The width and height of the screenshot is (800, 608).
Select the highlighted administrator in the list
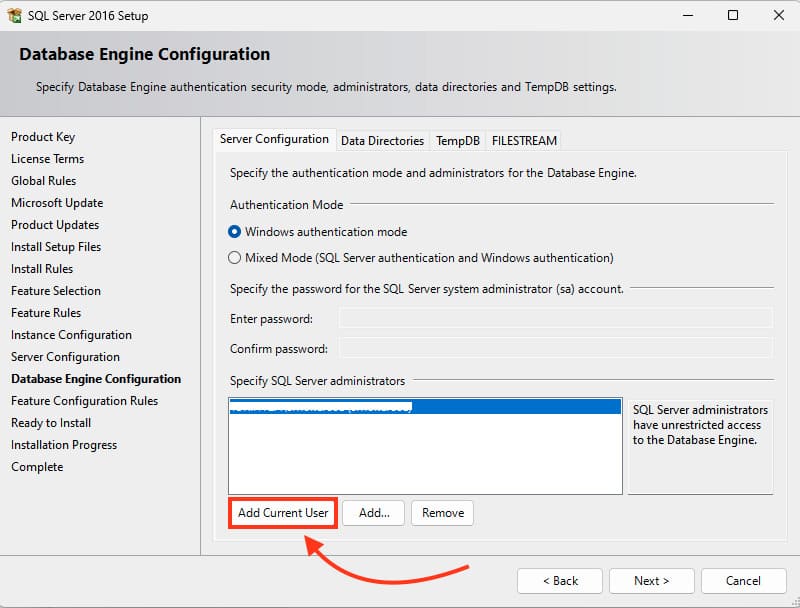[424, 408]
